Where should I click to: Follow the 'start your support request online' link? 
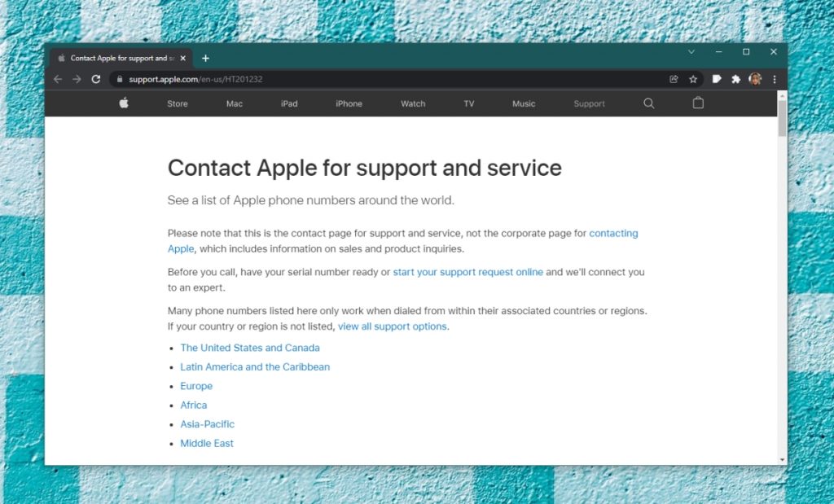click(467, 272)
